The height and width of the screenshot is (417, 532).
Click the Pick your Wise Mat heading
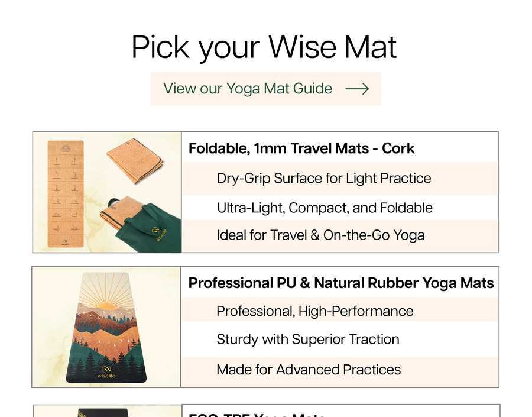pyautogui.click(x=264, y=47)
